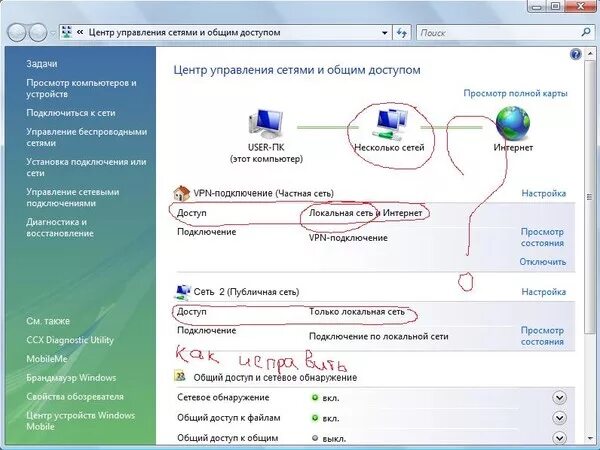Click the address bar path text
Viewport: 600px width, 450px height.
pyautogui.click(x=184, y=33)
